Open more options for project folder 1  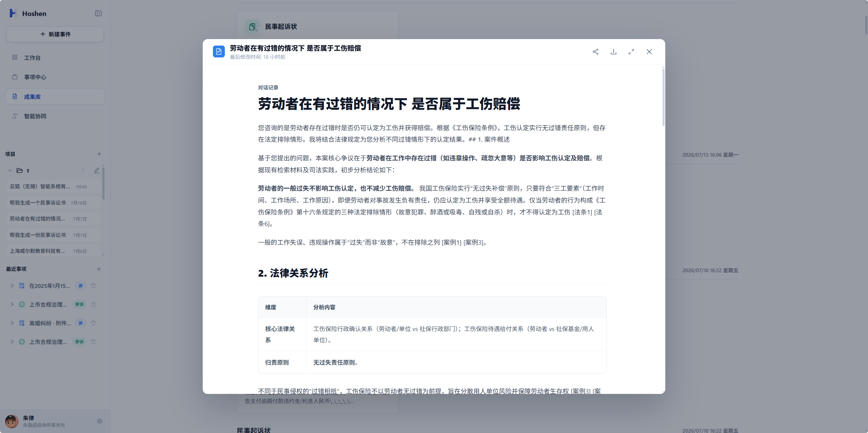[83, 171]
